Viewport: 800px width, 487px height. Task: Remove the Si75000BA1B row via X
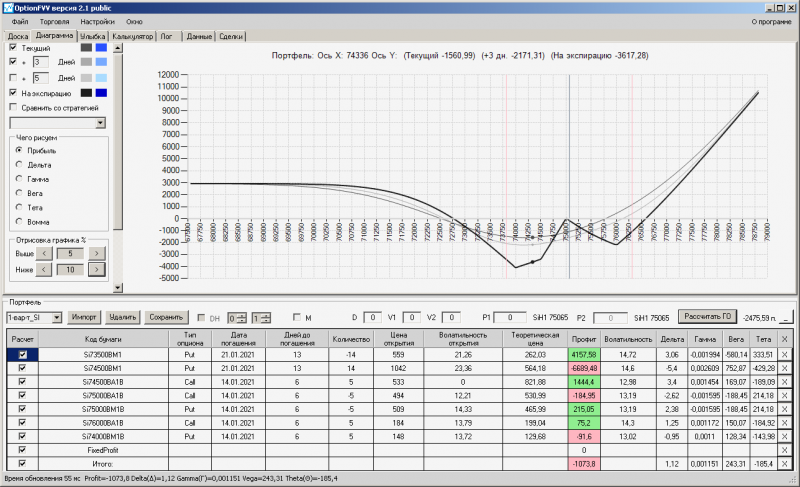coord(784,396)
